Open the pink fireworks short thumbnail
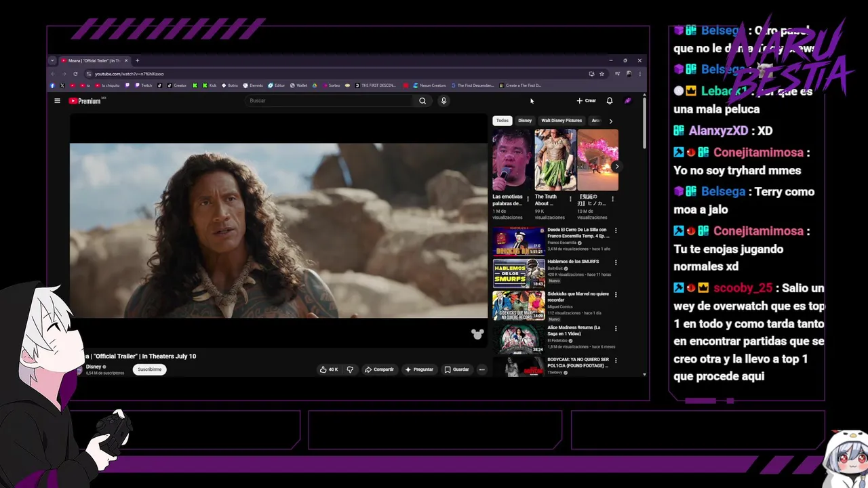868x488 pixels. pos(598,160)
